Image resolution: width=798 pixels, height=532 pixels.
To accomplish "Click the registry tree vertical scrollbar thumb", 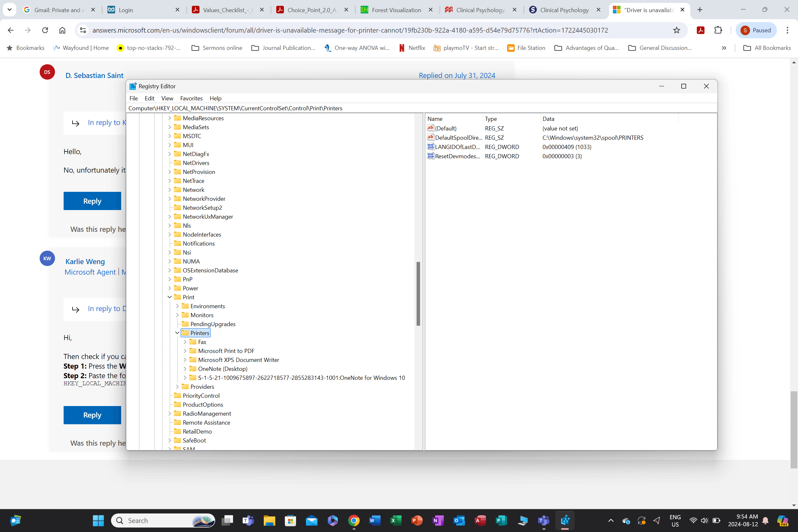I will click(418, 293).
